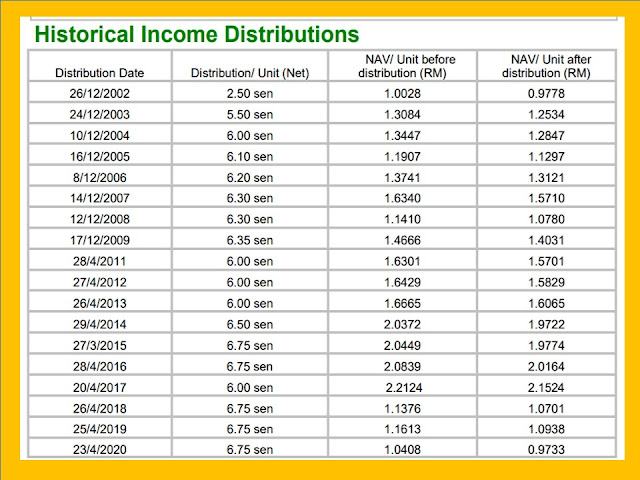Select NAV after value 1.5701
Screen dimensions: 640x480
tap(547, 262)
